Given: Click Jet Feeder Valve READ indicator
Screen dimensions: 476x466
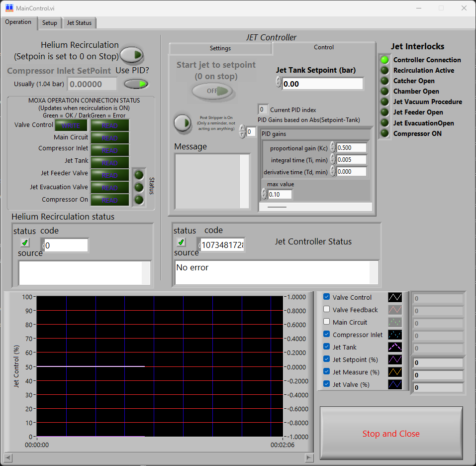Looking at the screenshot, I should tap(109, 175).
